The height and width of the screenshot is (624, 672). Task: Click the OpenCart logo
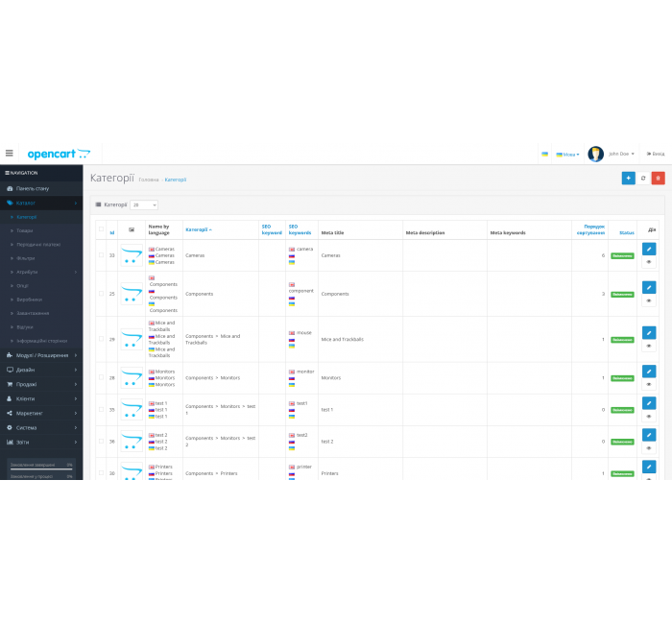[59, 154]
